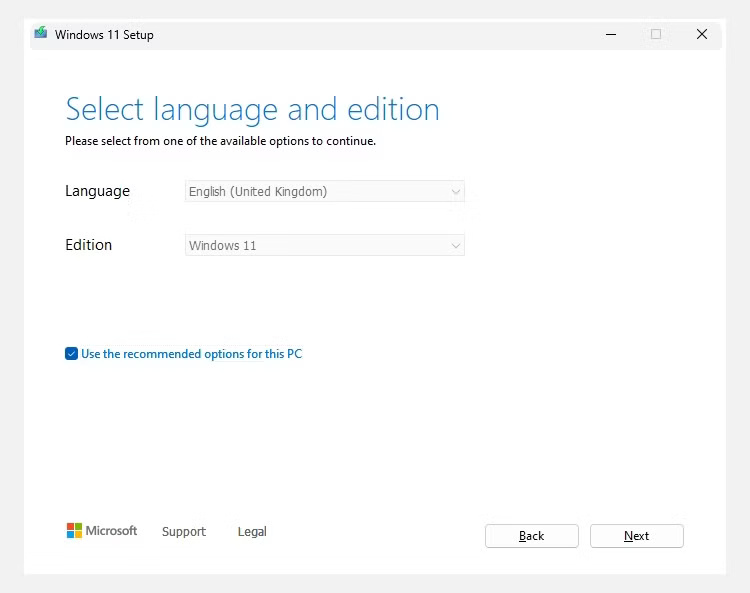Click the Language dropdown chevron arrow

point(456,191)
